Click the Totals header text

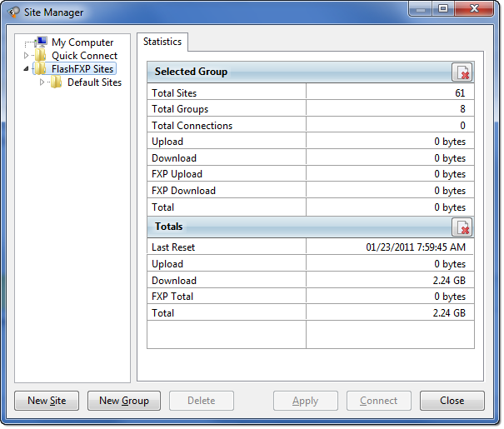coord(169,227)
